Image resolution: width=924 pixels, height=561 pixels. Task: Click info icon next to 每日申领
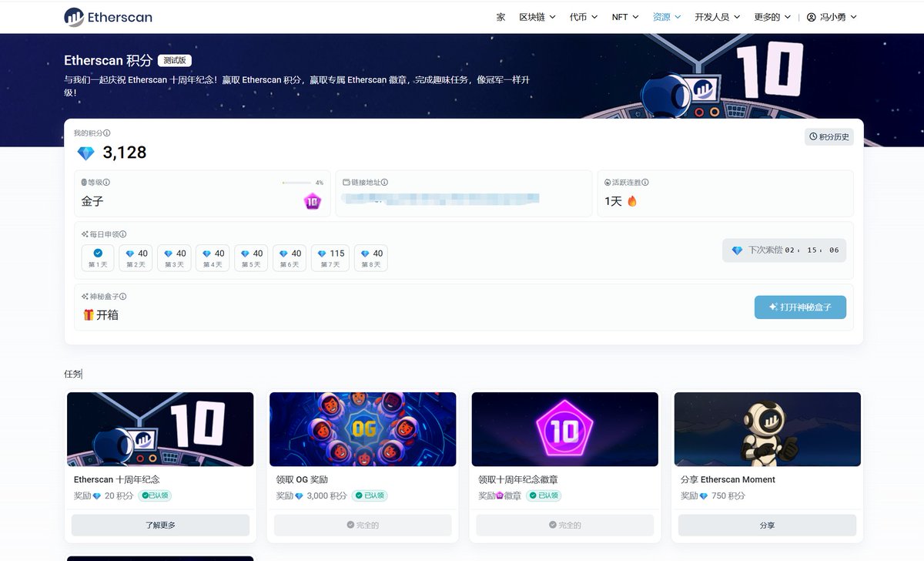[x=122, y=234]
